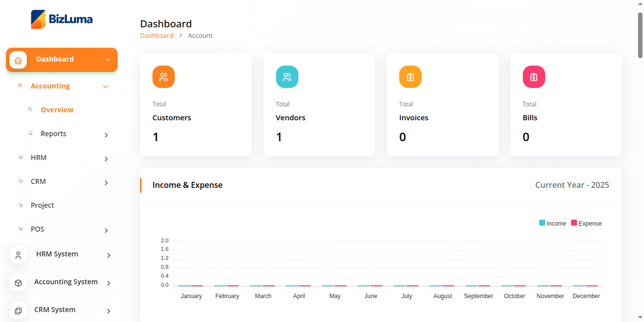Click the BizLuma logo
644x322 pixels.
pyautogui.click(x=62, y=20)
